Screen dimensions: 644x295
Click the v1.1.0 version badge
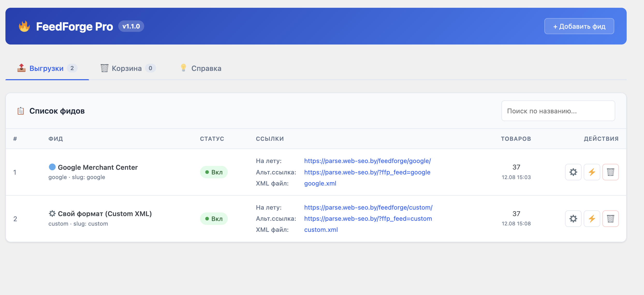(131, 26)
